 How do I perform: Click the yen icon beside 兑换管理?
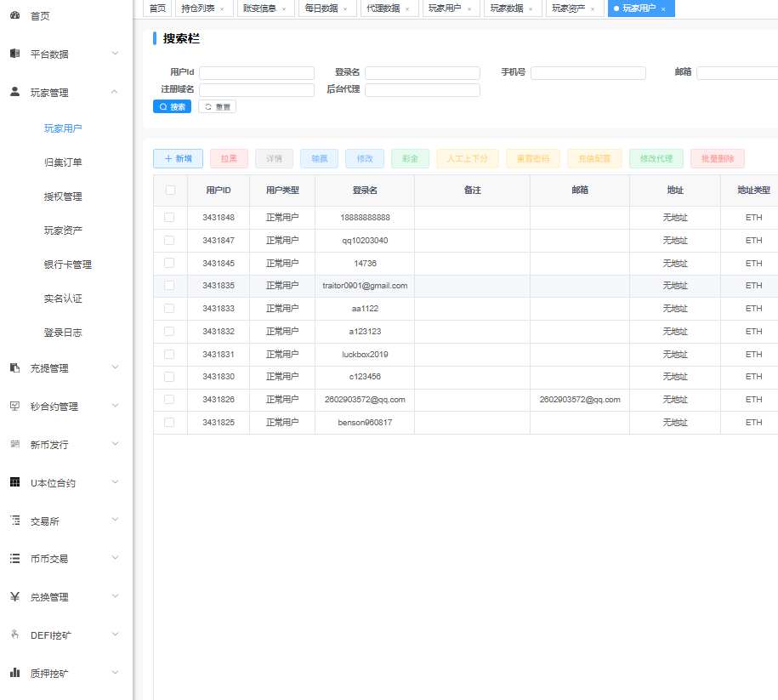pos(14,596)
